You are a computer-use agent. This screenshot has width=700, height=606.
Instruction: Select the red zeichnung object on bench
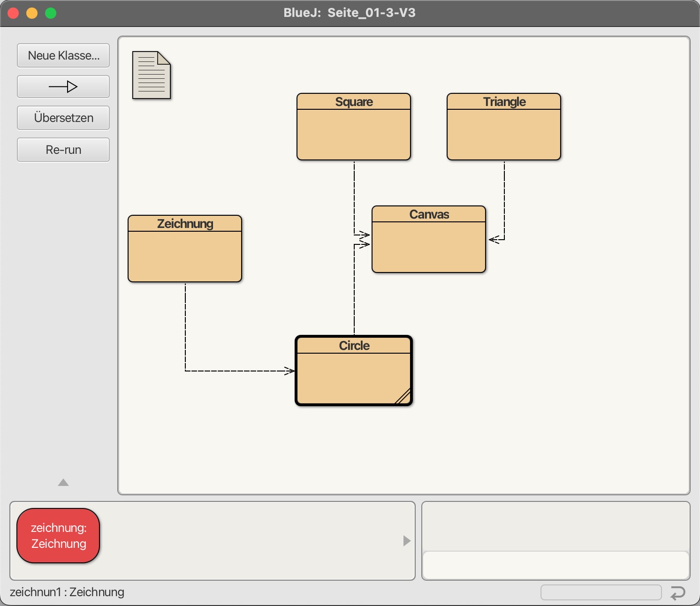[59, 536]
